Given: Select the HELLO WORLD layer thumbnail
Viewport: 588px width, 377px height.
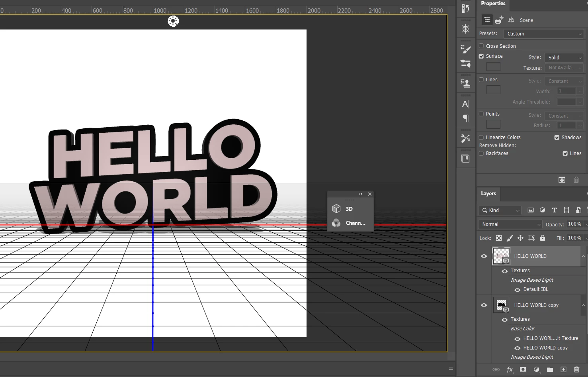Looking at the screenshot, I should [501, 256].
